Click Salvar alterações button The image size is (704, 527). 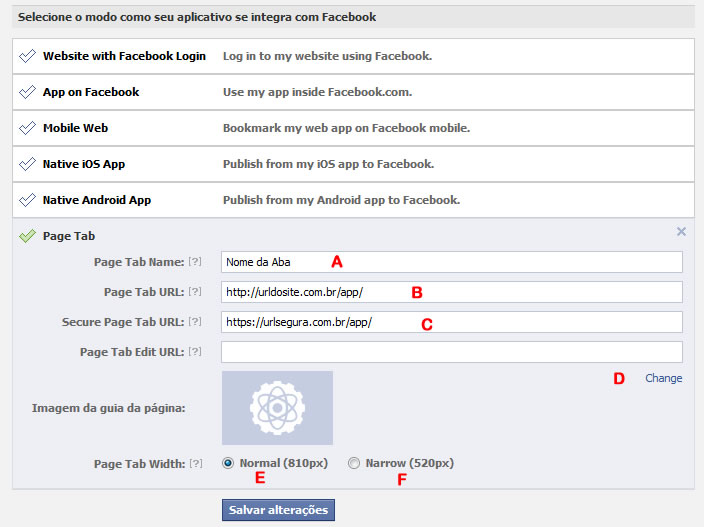point(278,510)
